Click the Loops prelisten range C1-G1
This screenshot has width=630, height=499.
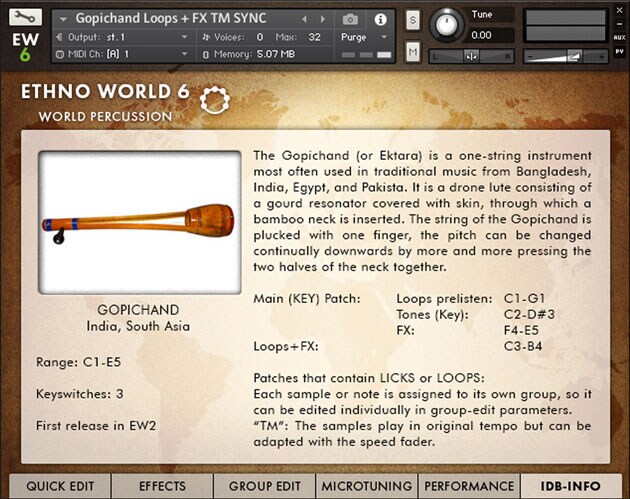pos(524,299)
